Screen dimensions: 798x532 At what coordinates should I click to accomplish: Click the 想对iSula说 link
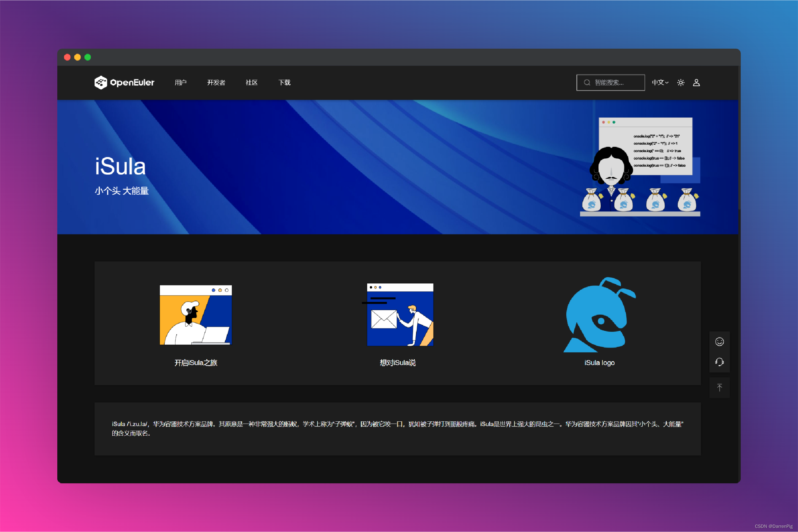tap(398, 363)
